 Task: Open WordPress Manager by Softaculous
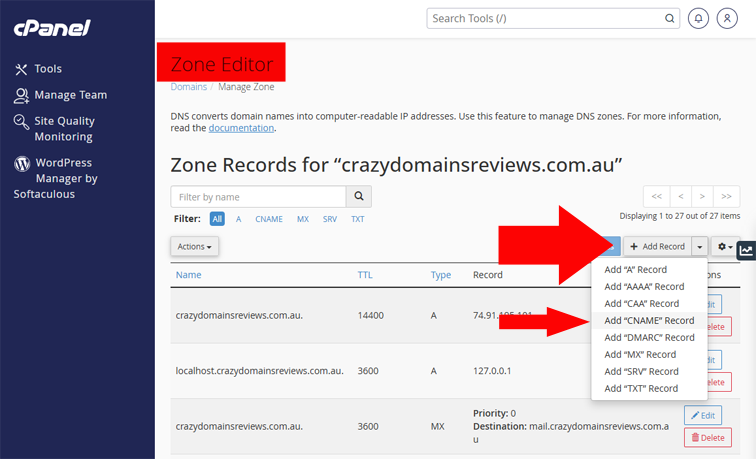tap(55, 178)
